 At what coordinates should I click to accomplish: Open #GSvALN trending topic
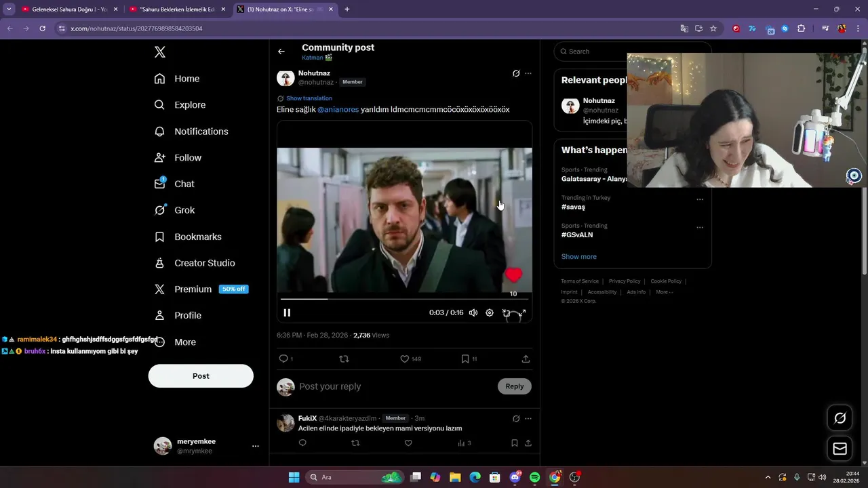(577, 235)
